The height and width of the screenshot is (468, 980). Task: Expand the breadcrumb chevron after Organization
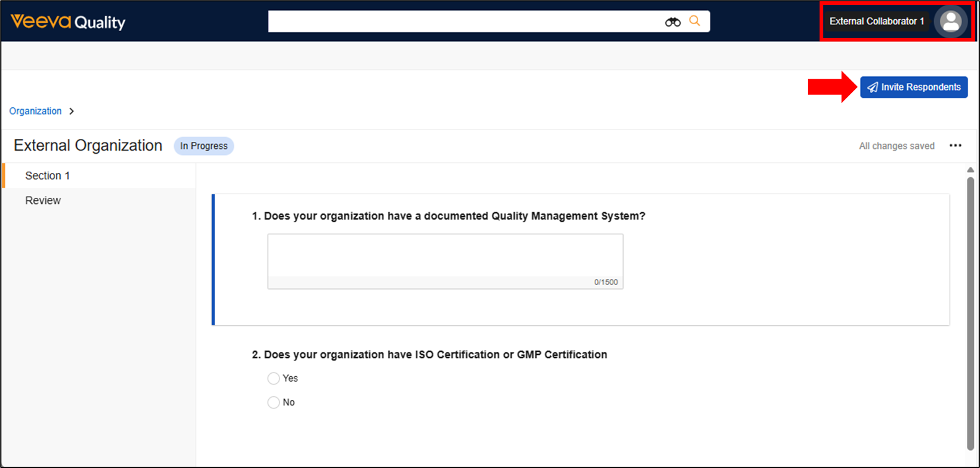click(x=72, y=112)
